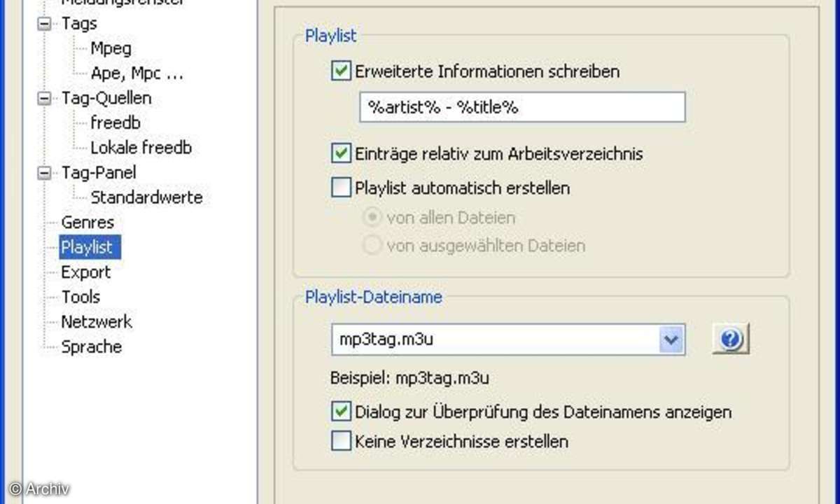Uncheck Einträge relativ zum Arbeitsverzeichnis
The image size is (840, 504).
341,153
